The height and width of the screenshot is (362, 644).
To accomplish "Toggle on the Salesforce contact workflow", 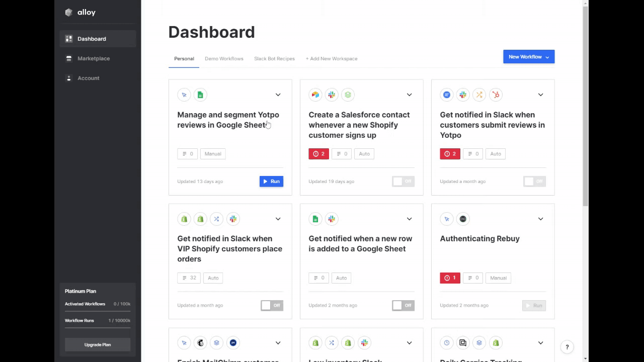I will pos(403,182).
